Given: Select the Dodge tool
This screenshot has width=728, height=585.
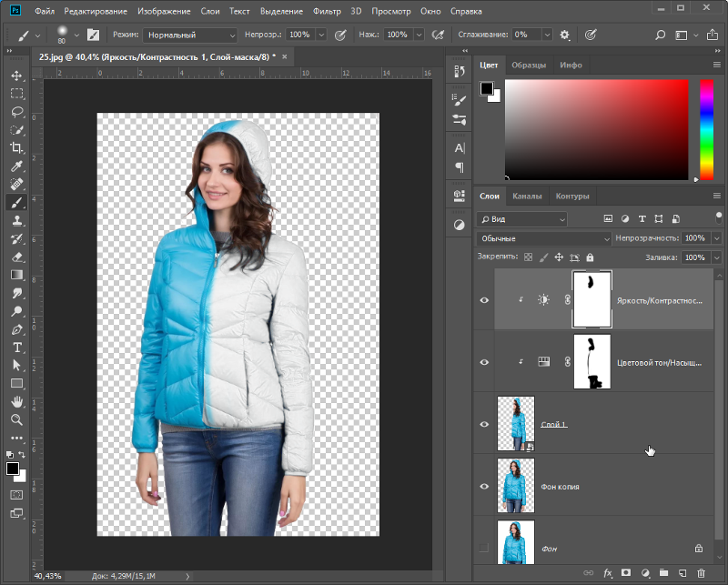Looking at the screenshot, I should click(16, 311).
